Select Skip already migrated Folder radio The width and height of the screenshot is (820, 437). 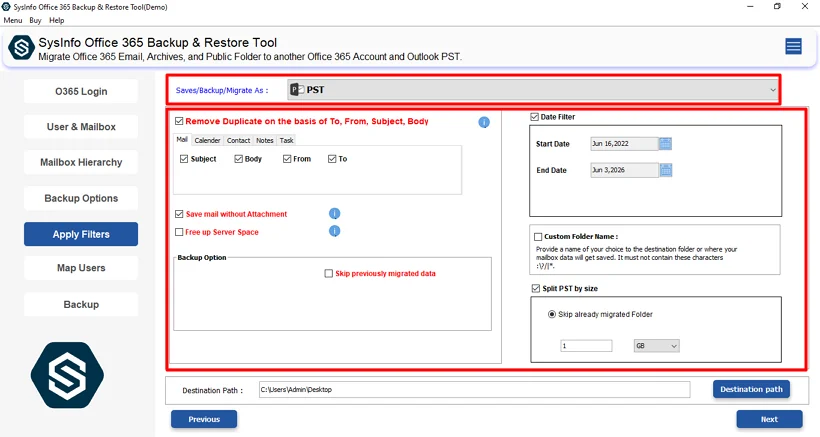pyautogui.click(x=551, y=315)
